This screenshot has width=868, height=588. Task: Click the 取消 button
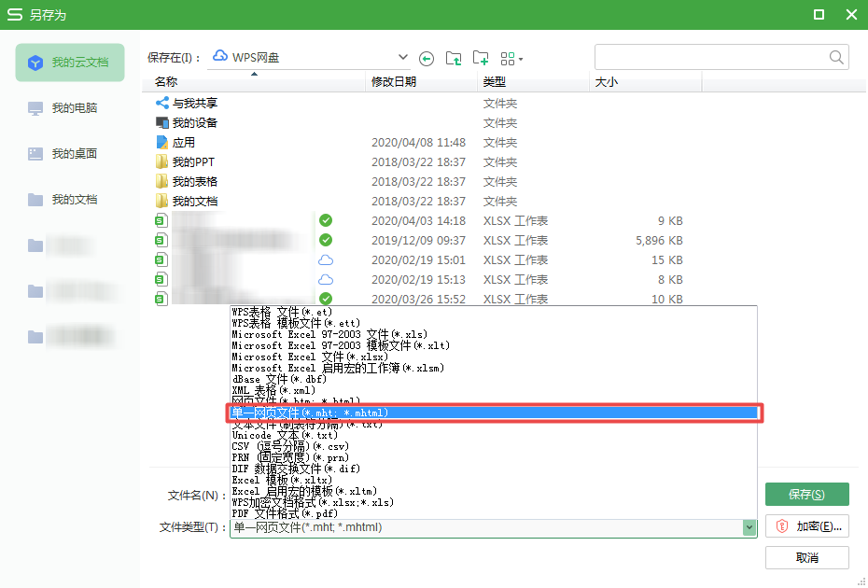(806, 557)
